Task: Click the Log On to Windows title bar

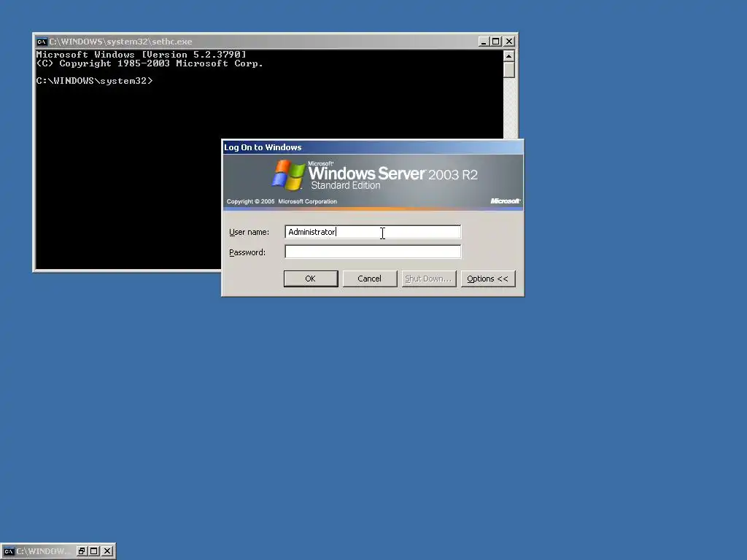Action: point(373,147)
